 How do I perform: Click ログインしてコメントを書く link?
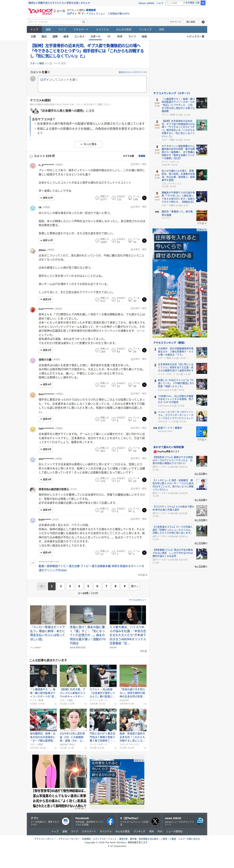coord(59,80)
